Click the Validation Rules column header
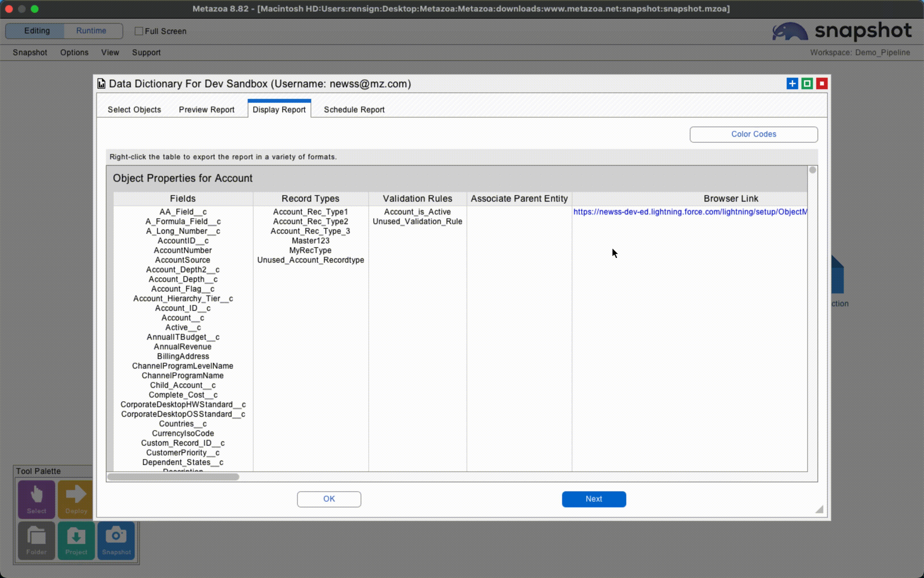 (417, 199)
